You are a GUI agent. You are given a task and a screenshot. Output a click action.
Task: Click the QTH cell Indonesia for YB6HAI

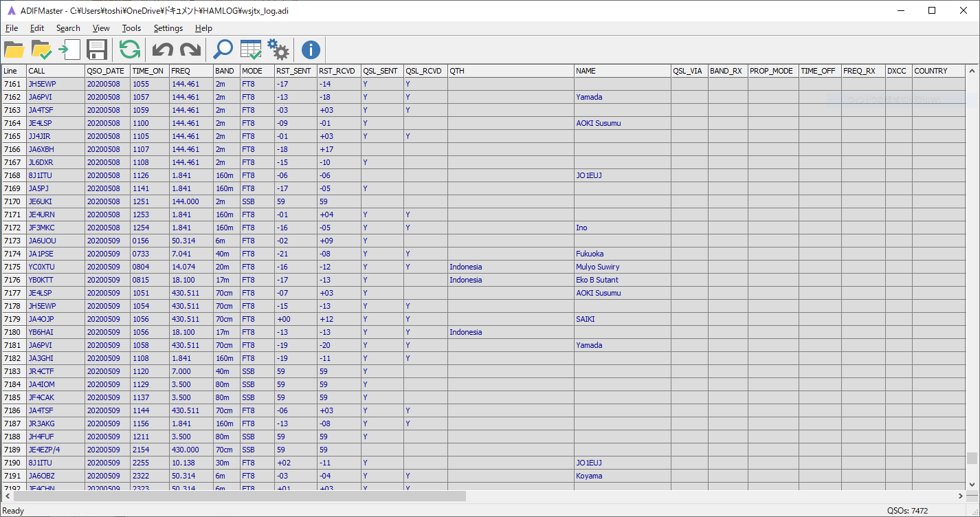point(511,332)
